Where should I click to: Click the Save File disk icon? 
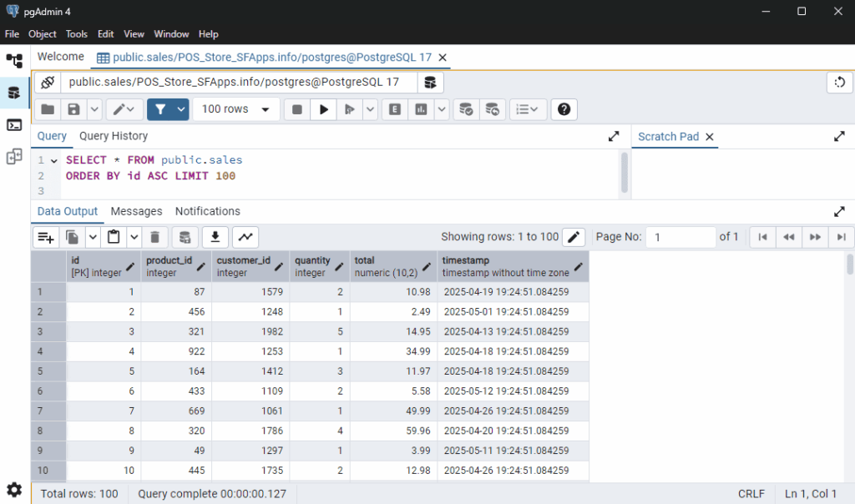click(x=73, y=109)
